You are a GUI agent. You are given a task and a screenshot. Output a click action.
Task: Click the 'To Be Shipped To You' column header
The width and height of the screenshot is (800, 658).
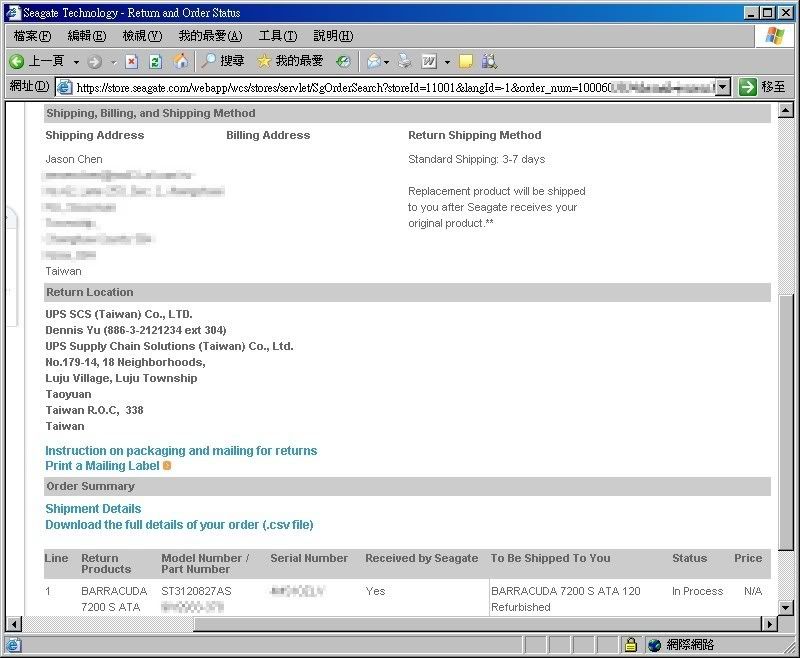[x=551, y=558]
